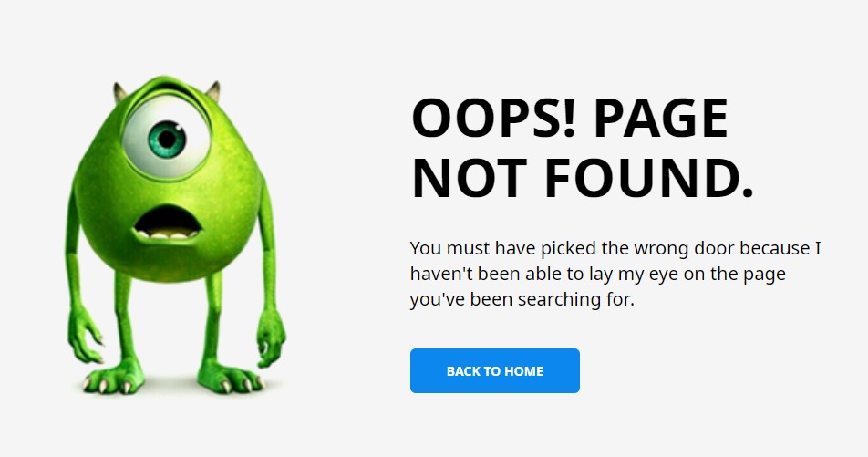Click the monster's open mouth

point(167,223)
